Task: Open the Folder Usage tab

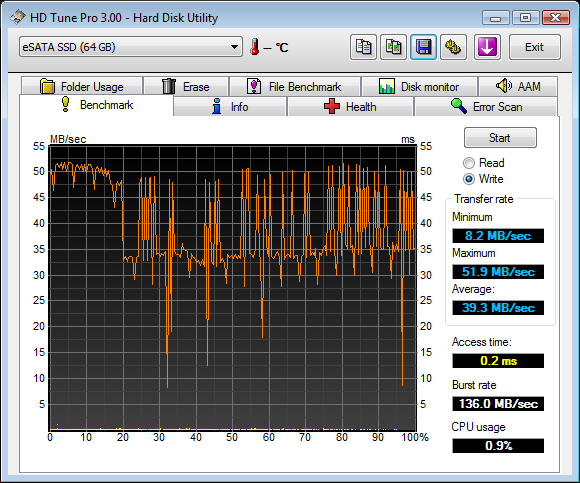Action: pyautogui.click(x=82, y=87)
